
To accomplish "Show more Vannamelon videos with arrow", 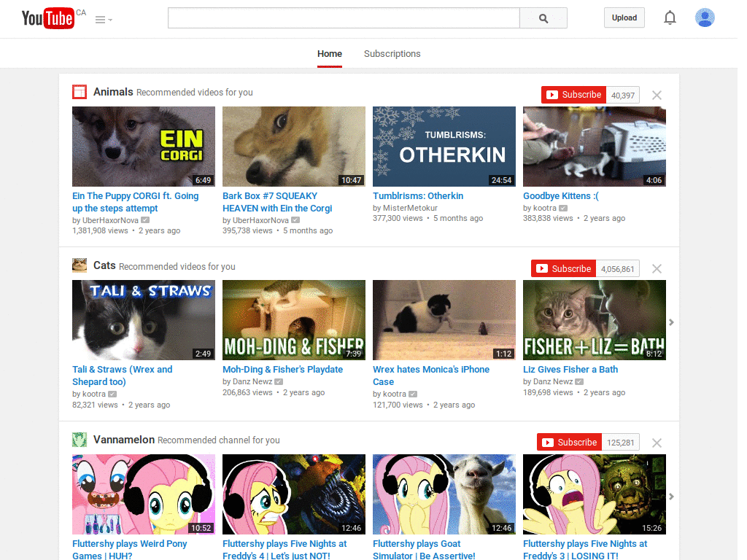I will point(671,497).
